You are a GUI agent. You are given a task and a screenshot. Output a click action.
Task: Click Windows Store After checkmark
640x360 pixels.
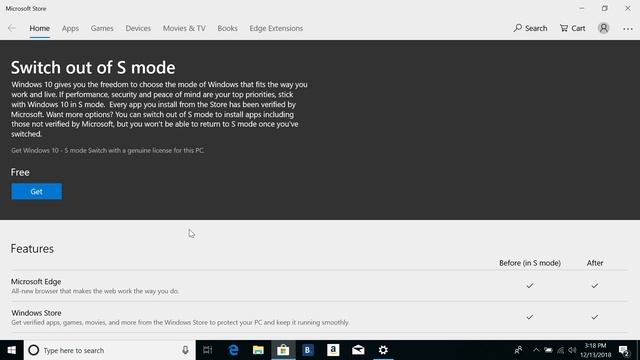click(595, 317)
